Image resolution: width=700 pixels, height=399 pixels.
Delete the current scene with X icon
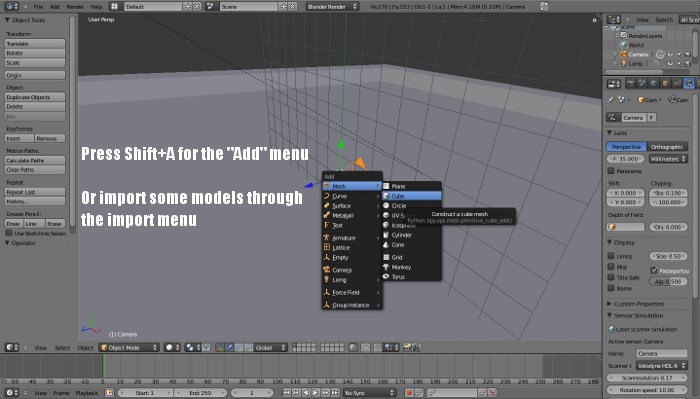click(x=292, y=7)
